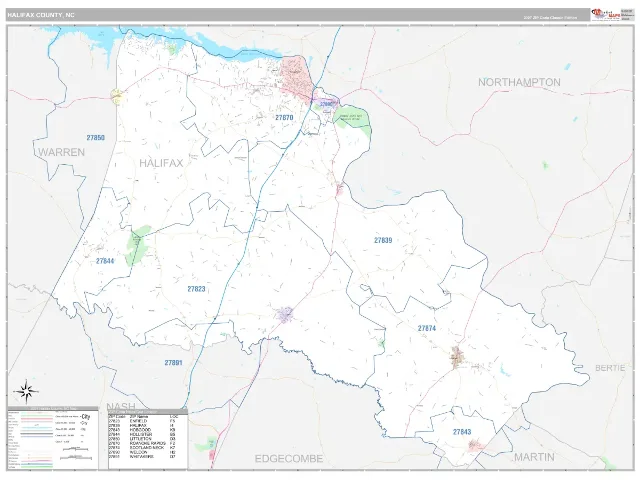Image resolution: width=640 pixels, height=480 pixels.
Task: Click the WARREN county label
Action: [x=62, y=153]
